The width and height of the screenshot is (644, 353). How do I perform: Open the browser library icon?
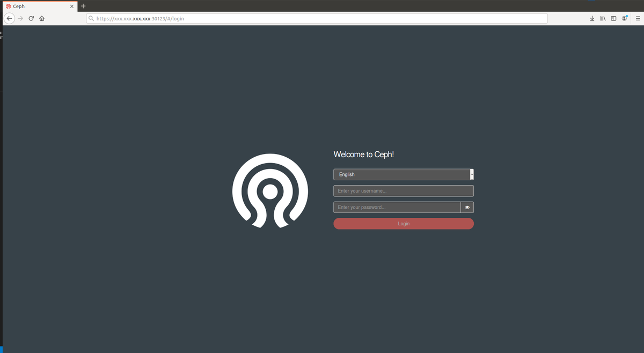click(x=603, y=18)
